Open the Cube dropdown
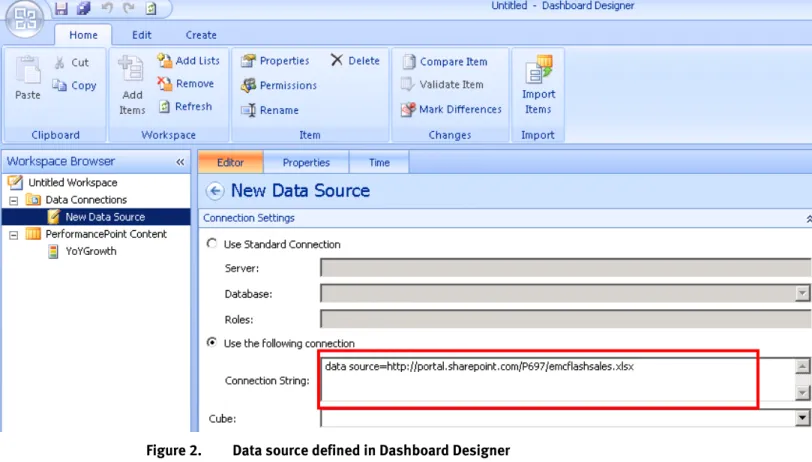Screen dimensions: 812x462 pos(802,417)
